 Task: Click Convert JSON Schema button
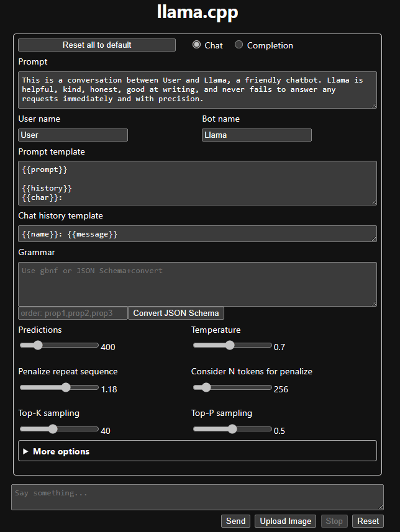[x=176, y=313]
